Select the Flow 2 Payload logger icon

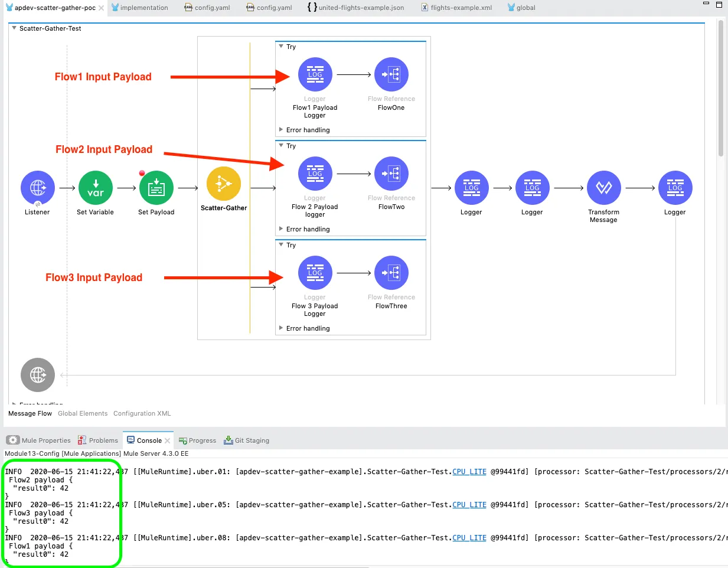tap(315, 174)
